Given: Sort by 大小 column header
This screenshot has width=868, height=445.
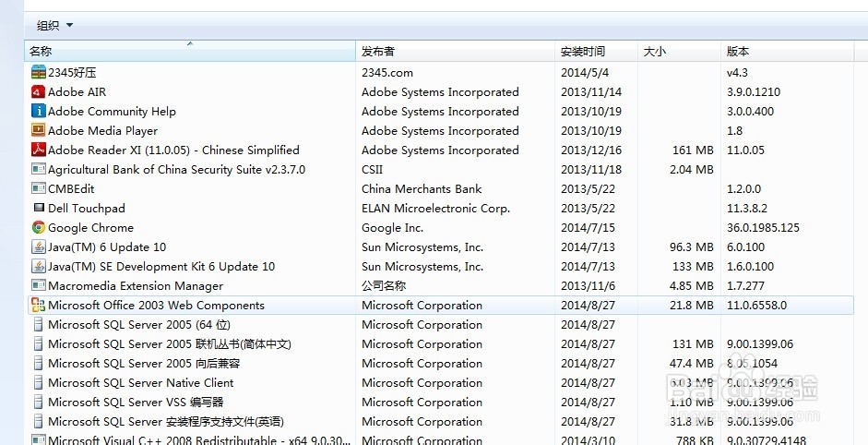Looking at the screenshot, I should click(x=678, y=52).
